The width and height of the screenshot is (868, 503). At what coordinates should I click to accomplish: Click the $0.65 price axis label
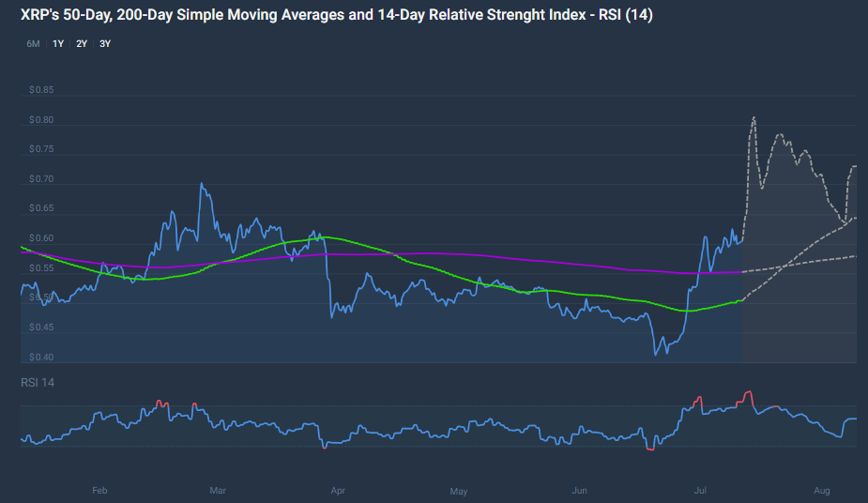pos(41,208)
